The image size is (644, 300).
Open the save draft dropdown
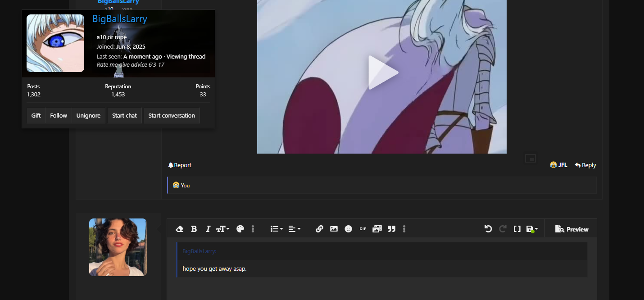click(x=532, y=229)
